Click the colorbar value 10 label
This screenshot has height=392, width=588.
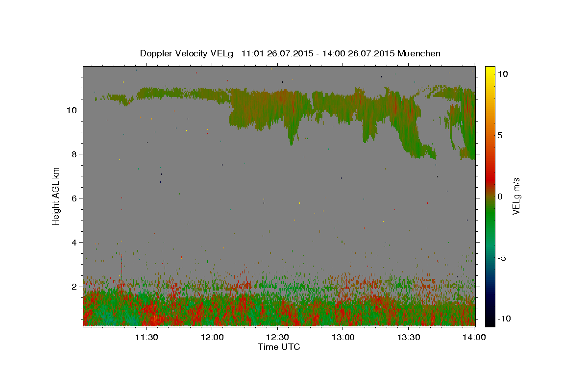tap(503, 73)
